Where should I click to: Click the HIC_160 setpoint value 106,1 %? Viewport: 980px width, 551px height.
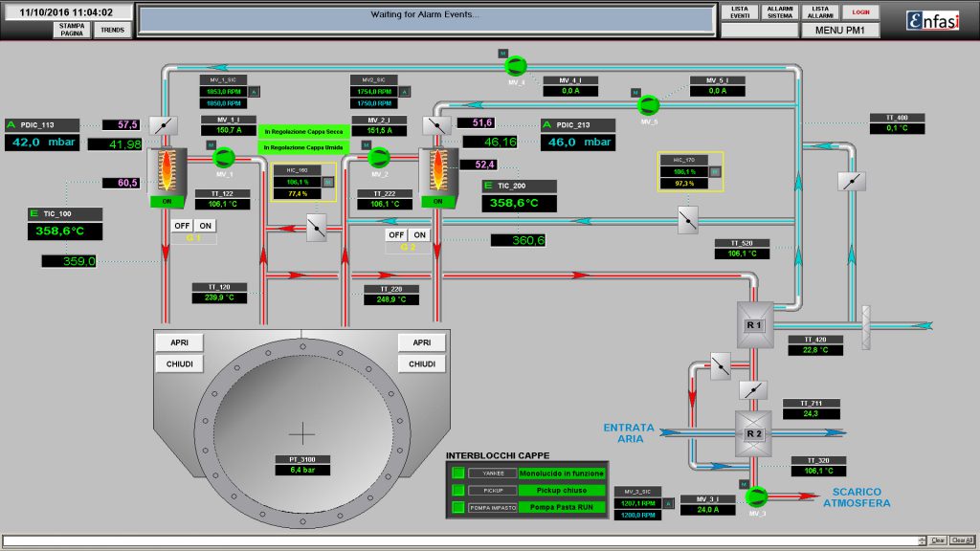[x=299, y=182]
